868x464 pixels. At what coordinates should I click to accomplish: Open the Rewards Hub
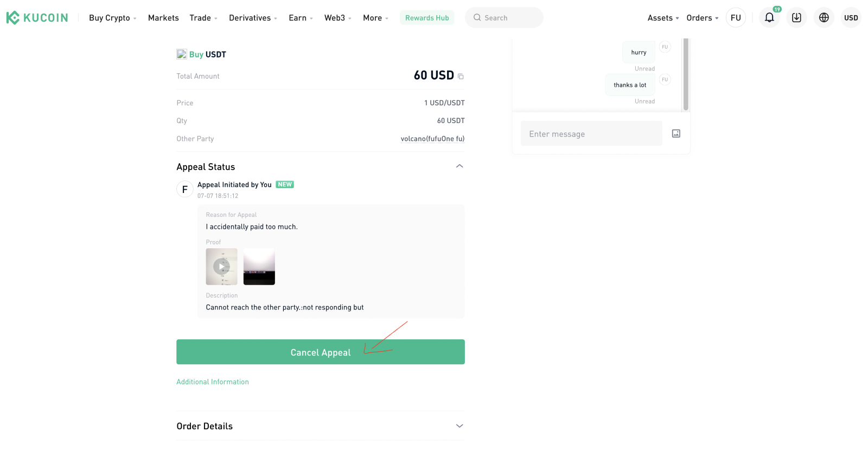coord(427,18)
